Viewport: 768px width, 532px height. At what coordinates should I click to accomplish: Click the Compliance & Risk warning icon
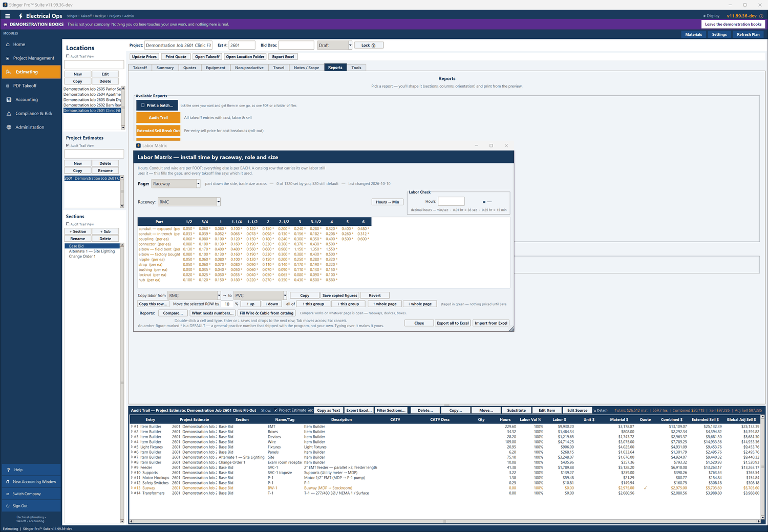tap(9, 114)
